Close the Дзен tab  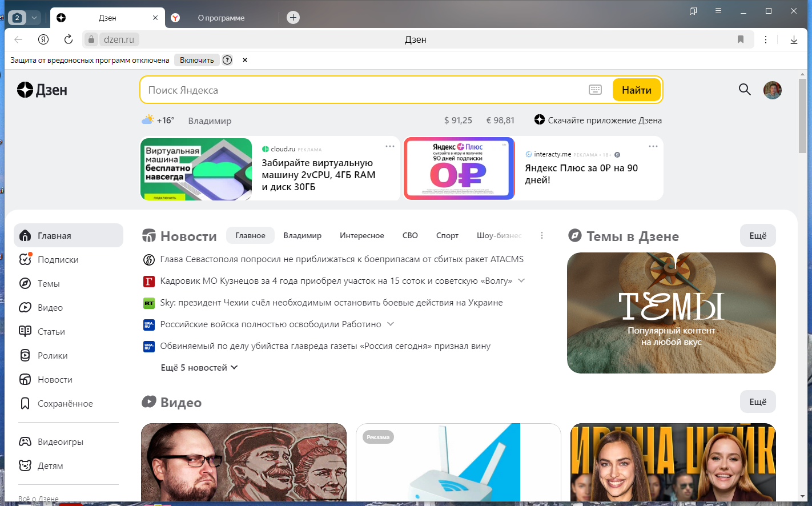155,18
